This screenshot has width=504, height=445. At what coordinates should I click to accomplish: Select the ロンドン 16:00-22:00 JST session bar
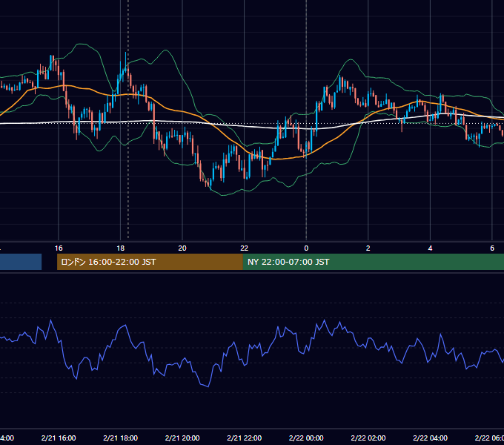(150, 262)
